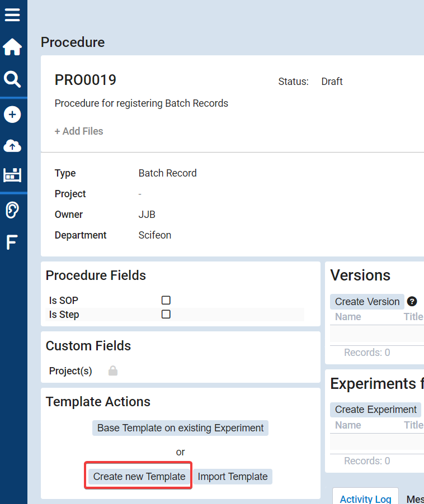
Task: Go to the Home icon
Action: click(x=12, y=47)
